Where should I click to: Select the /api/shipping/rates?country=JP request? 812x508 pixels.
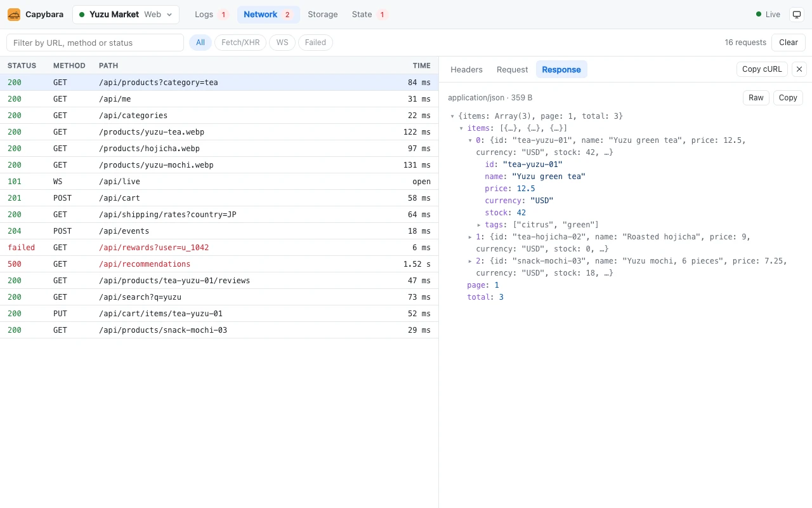[x=219, y=215]
